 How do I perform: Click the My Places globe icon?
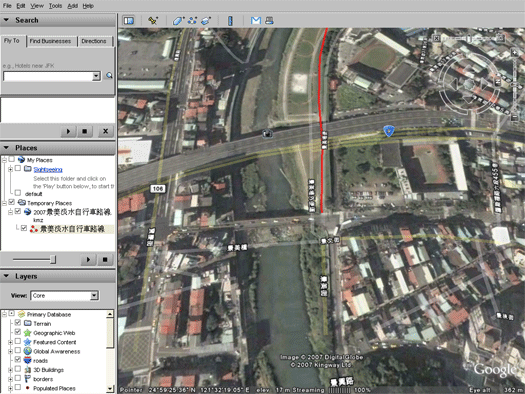pyautogui.click(x=21, y=160)
